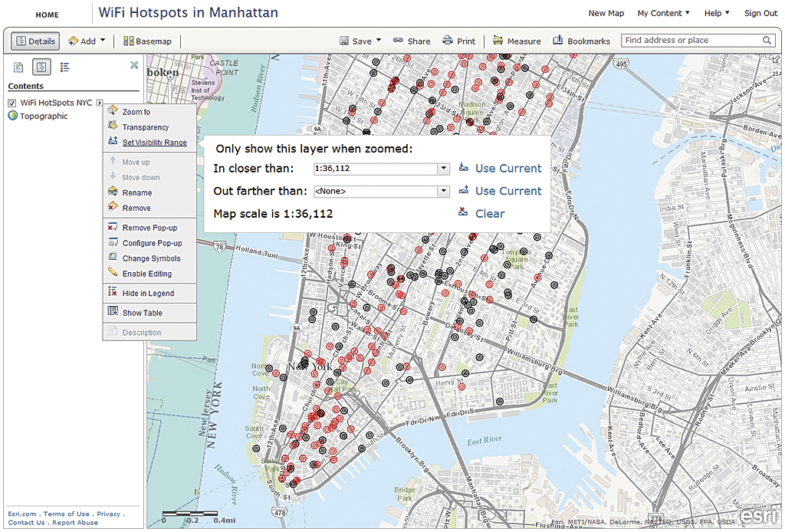Show map contents icon
The height and width of the screenshot is (532, 785).
point(41,67)
